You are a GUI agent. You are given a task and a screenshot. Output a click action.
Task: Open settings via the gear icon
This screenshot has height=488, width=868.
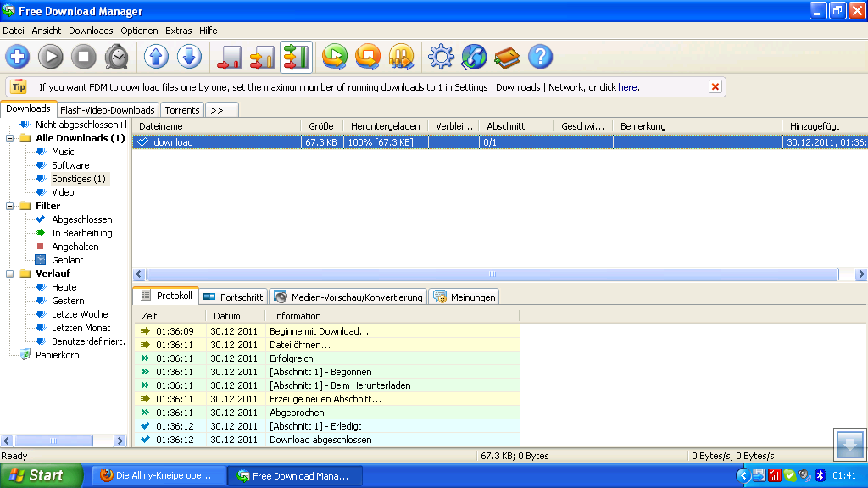(441, 57)
